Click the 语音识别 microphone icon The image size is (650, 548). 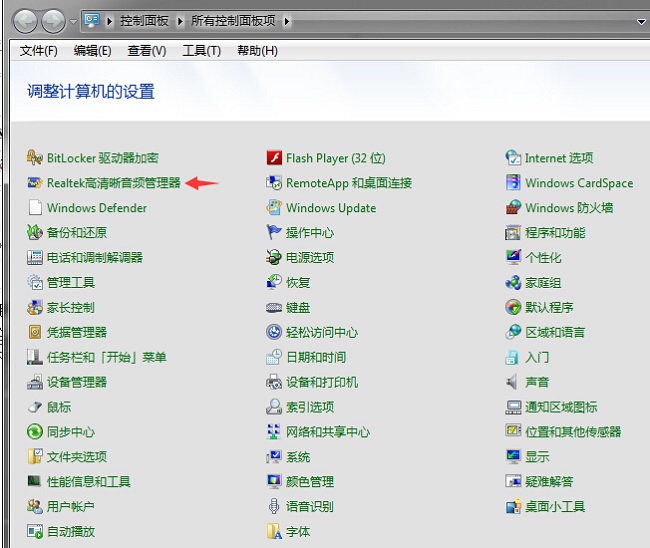(x=274, y=506)
